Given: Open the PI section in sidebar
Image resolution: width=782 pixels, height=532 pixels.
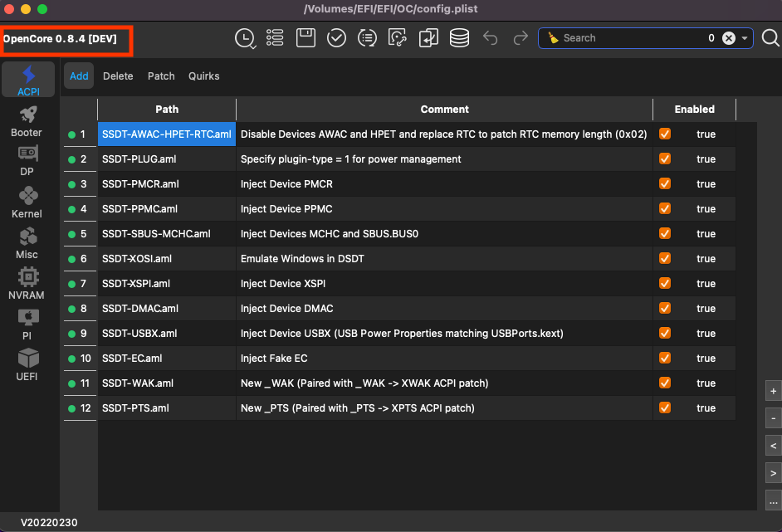Looking at the screenshot, I should 27,324.
